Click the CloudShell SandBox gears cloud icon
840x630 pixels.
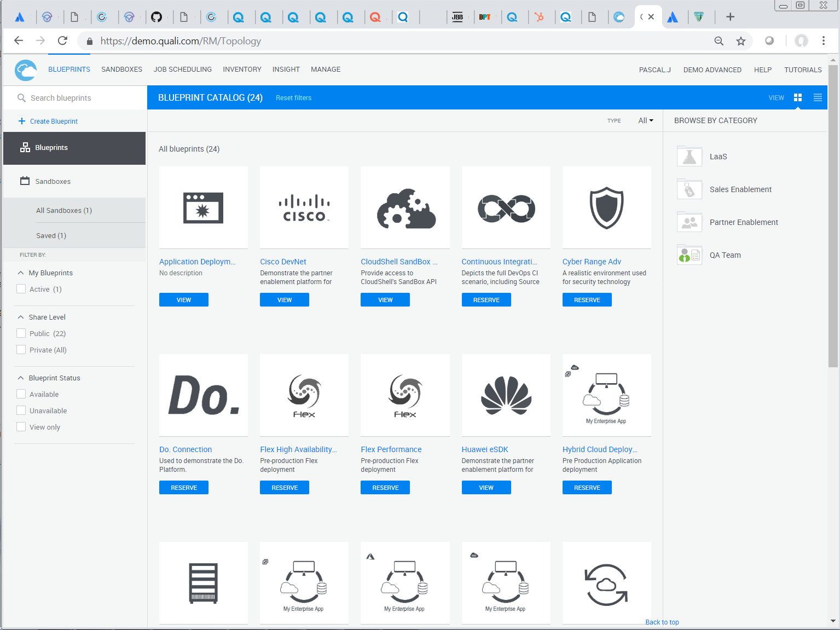click(x=406, y=209)
